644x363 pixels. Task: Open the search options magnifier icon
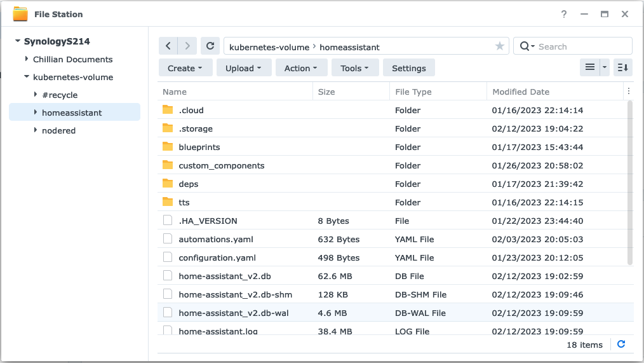tap(527, 46)
